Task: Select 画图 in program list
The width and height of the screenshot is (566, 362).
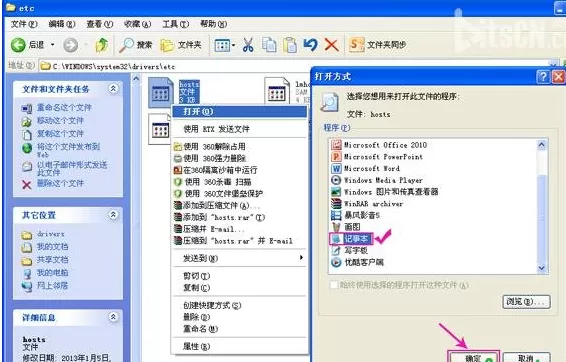Action: tap(346, 227)
